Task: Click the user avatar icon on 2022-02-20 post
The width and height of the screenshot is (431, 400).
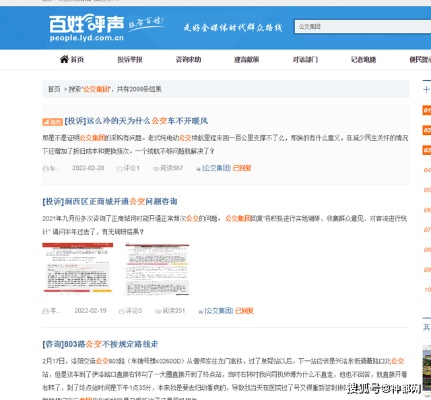Action: point(45,169)
